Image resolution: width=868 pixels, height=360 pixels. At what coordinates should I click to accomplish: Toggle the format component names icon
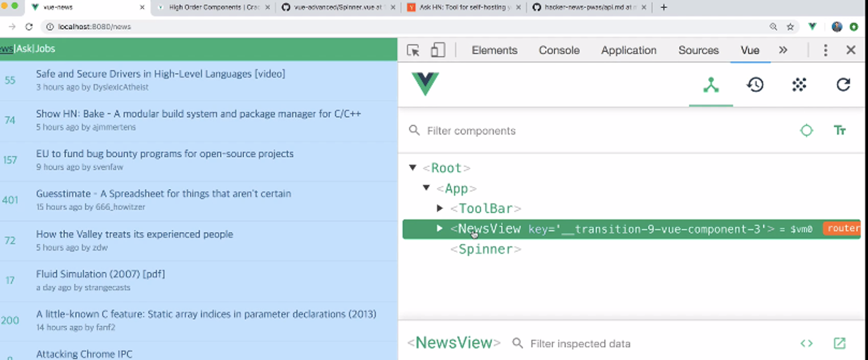(x=839, y=131)
